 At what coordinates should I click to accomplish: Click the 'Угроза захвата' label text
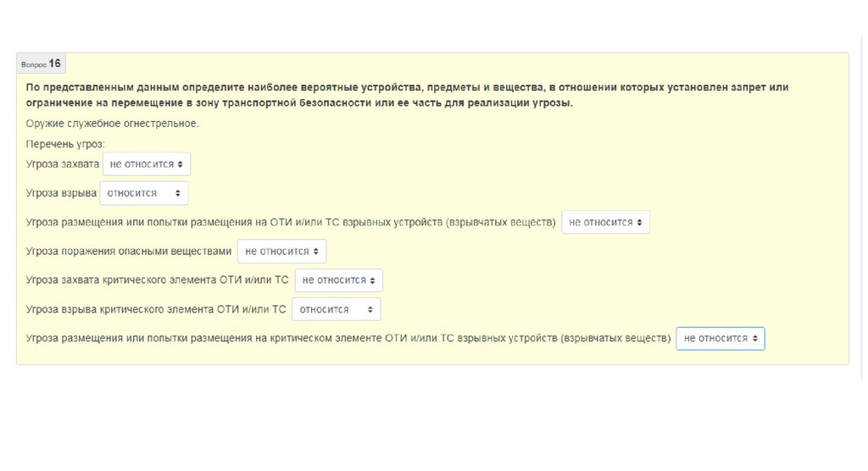(63, 163)
